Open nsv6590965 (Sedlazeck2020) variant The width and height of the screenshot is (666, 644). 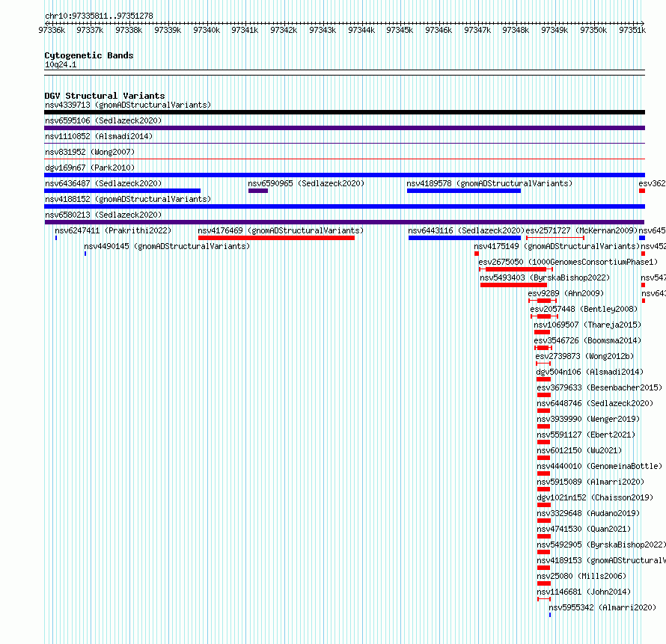coord(306,183)
